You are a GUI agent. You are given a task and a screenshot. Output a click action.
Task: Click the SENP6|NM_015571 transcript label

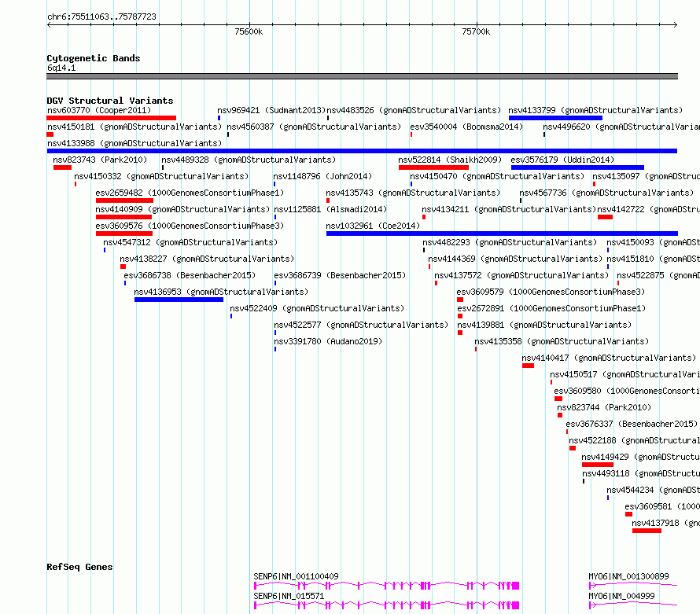[289, 596]
